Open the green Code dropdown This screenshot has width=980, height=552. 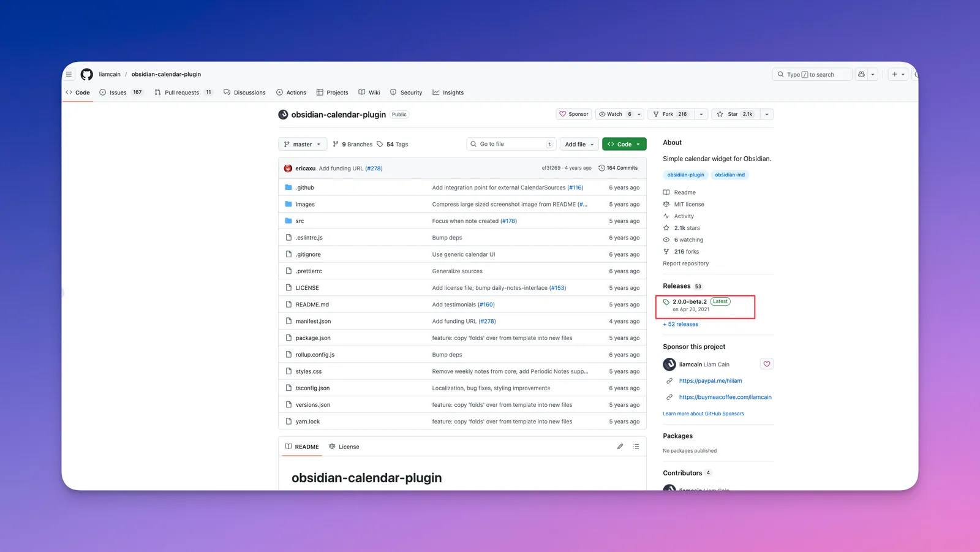tap(624, 145)
